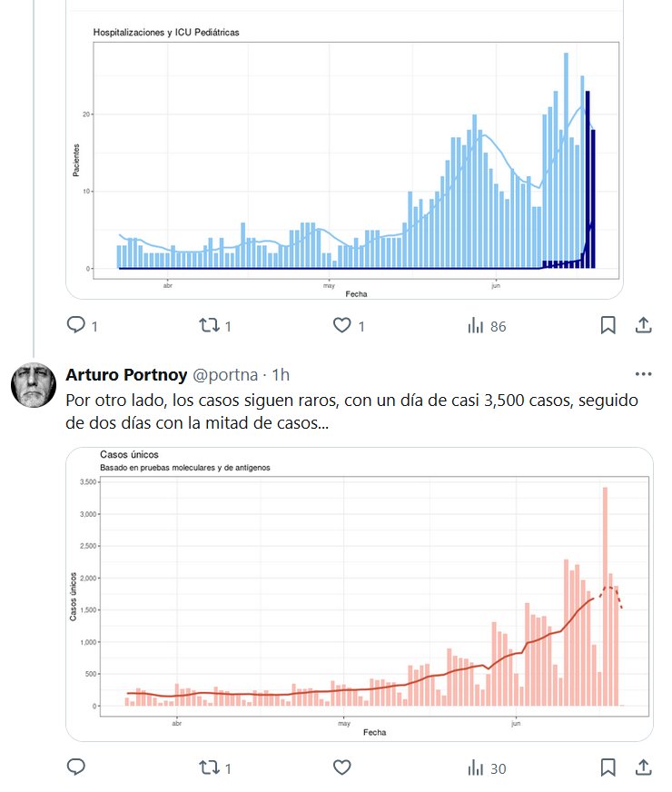Share the pediatric hospitalizations tweet
The height and width of the screenshot is (792, 672).
coord(642,325)
